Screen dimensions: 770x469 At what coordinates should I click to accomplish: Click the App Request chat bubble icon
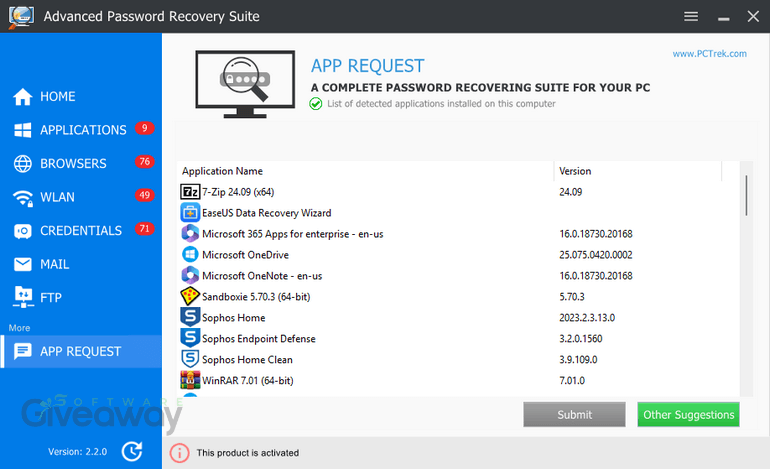[23, 351]
